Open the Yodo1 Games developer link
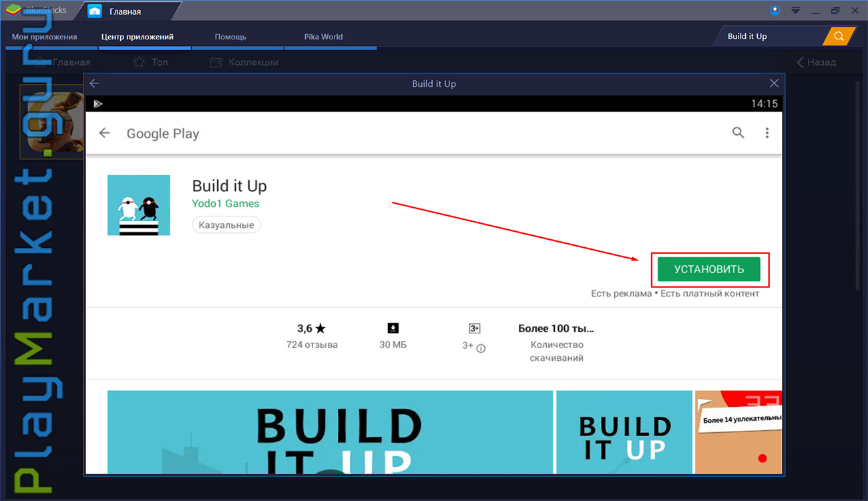The image size is (868, 501). click(226, 204)
